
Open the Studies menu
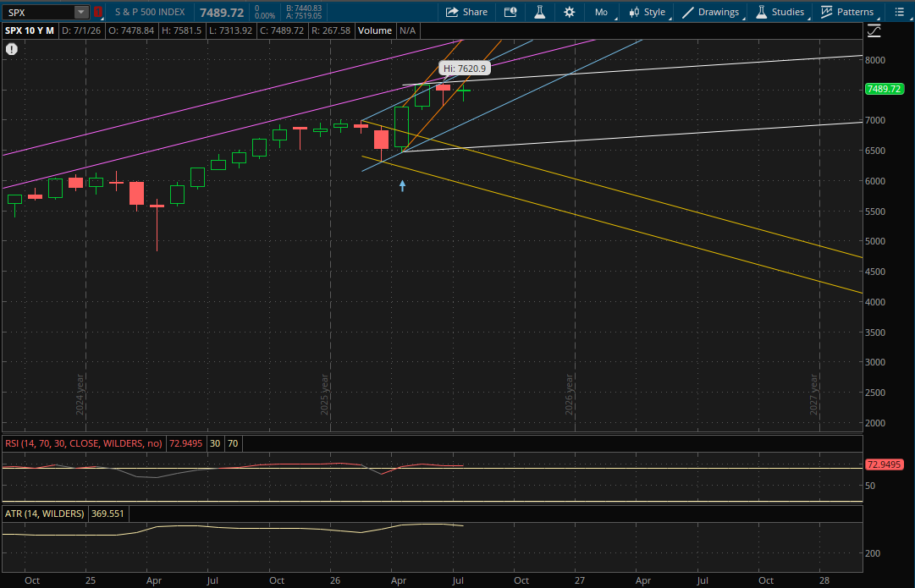780,12
